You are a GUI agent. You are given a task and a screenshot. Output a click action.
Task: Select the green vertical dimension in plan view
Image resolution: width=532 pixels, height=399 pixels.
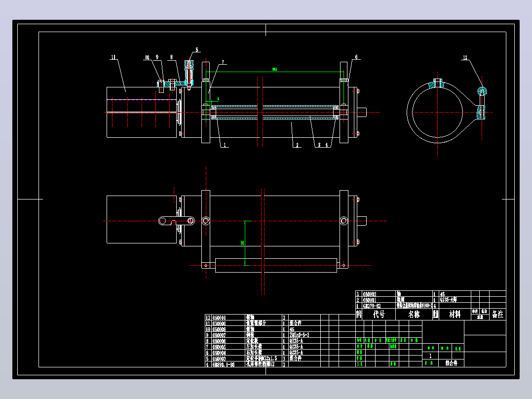243,243
